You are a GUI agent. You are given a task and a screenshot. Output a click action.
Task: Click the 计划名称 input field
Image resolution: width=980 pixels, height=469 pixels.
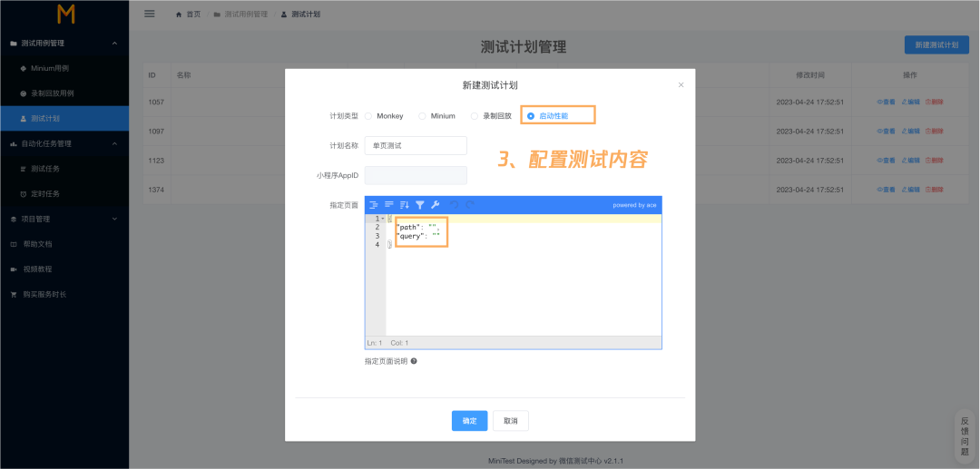[416, 145]
